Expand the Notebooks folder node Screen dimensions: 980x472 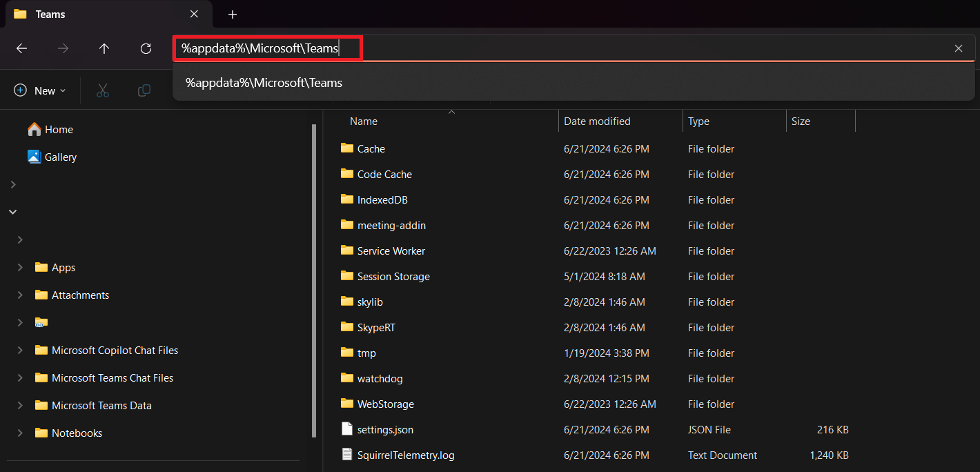pos(20,433)
